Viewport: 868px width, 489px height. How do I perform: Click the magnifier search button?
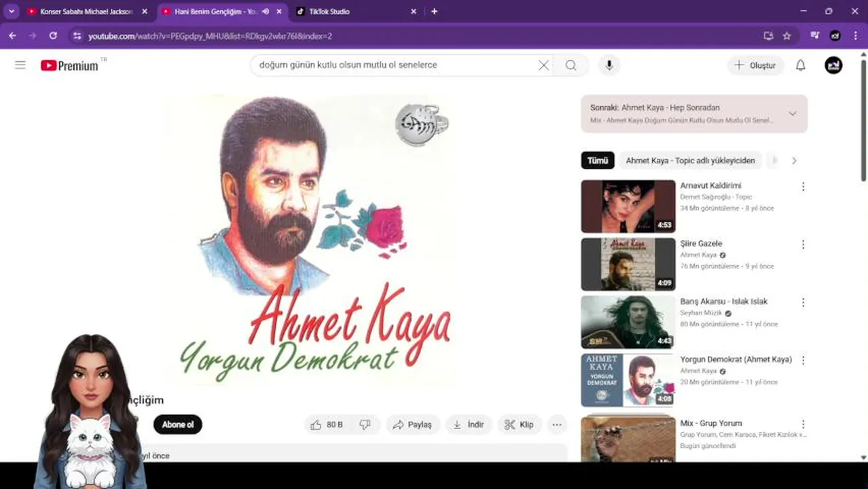click(x=571, y=65)
